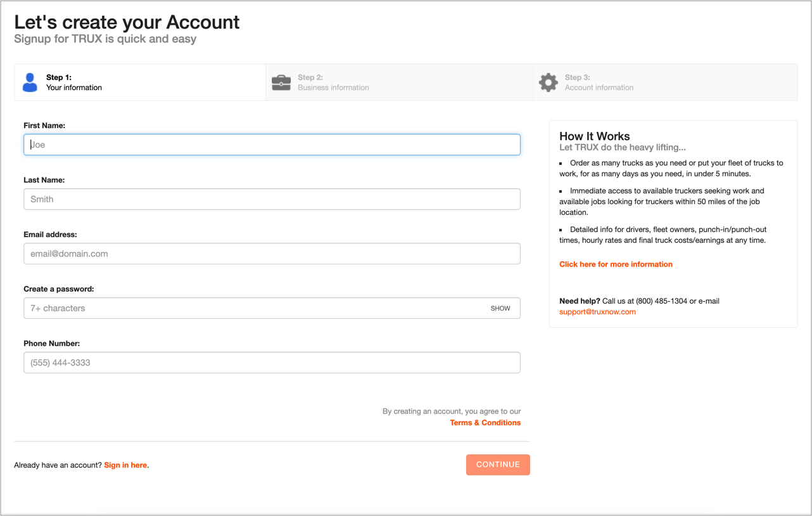Focus the Phone Number input field

click(272, 363)
